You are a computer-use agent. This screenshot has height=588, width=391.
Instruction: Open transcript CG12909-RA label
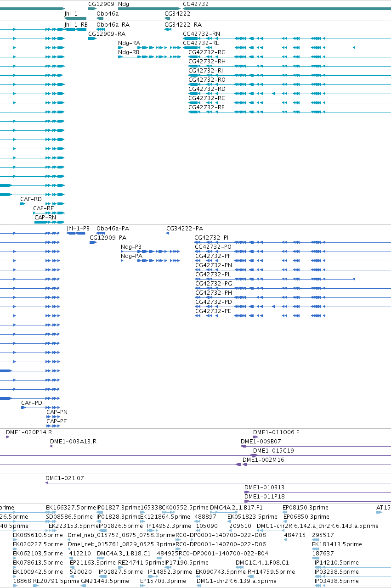107,34
